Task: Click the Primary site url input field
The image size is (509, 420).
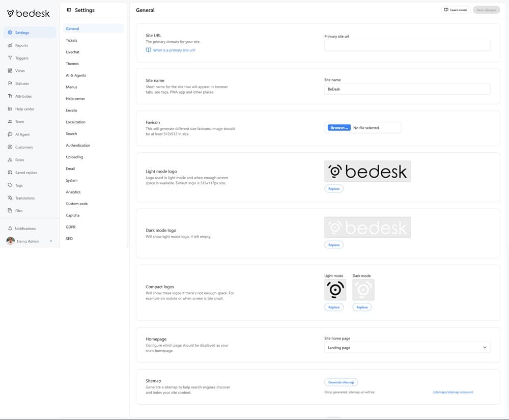Action: (407, 45)
